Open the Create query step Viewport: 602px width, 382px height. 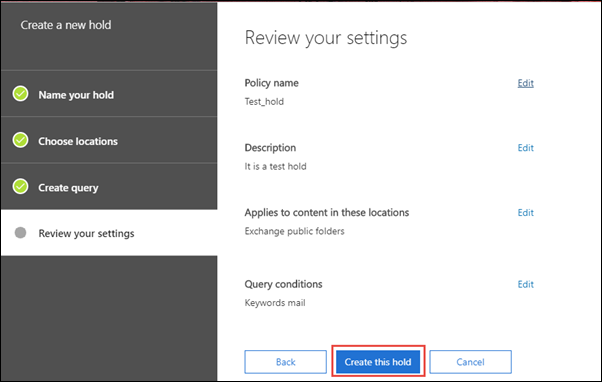pos(109,187)
